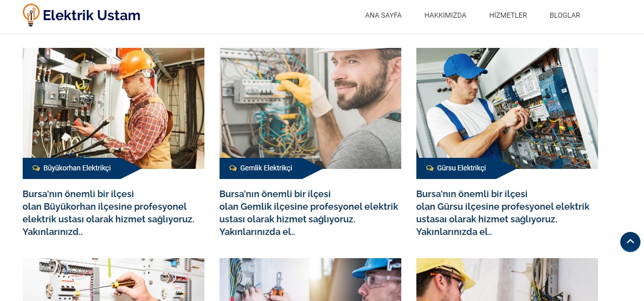
Task: Open the Büyükorhan Elektrikçi category label
Action: pos(77,168)
